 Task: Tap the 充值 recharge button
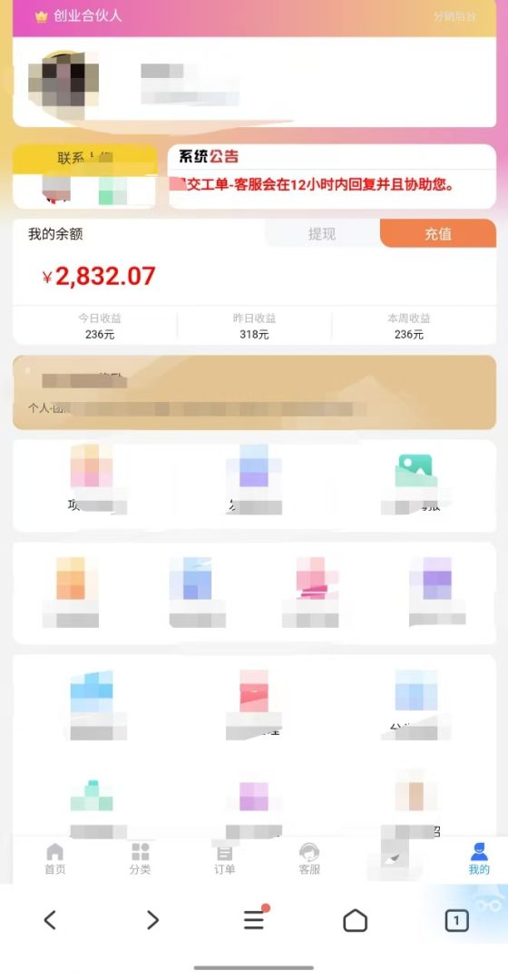tap(438, 234)
